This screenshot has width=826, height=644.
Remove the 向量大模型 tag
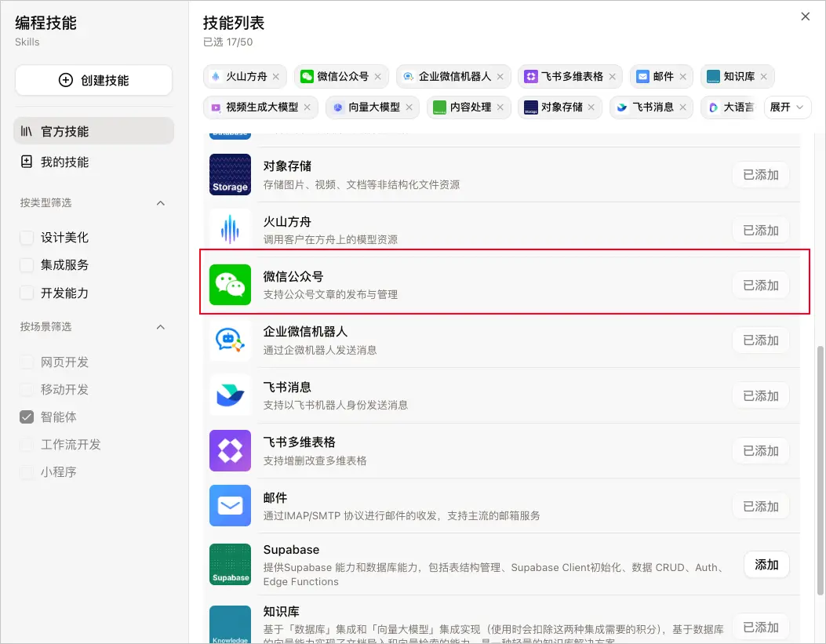[409, 107]
